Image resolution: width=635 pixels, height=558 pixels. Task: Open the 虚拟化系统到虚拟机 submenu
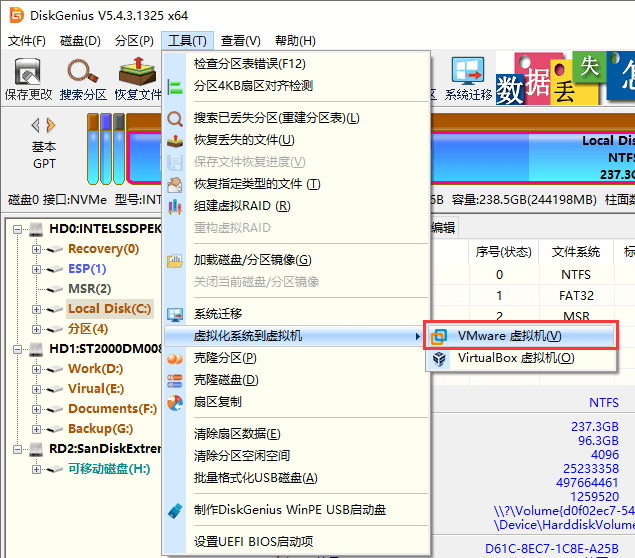[294, 336]
